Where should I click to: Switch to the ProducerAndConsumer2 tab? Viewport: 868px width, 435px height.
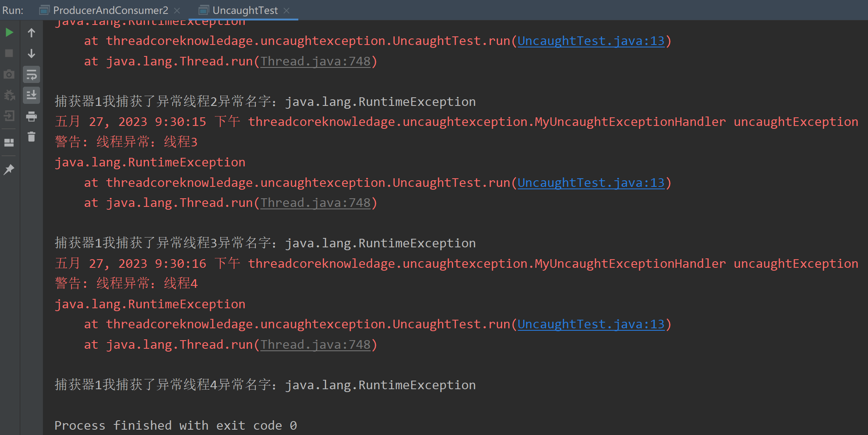click(x=108, y=10)
